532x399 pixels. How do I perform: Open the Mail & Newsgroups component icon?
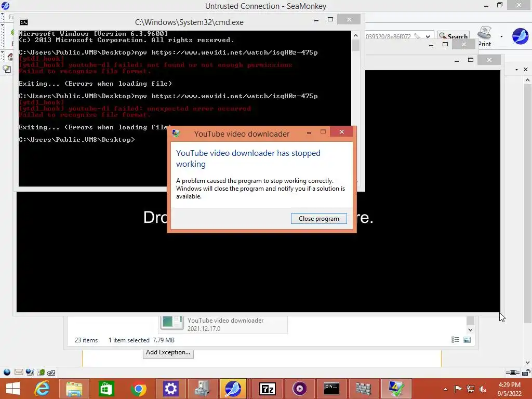[x=19, y=372]
